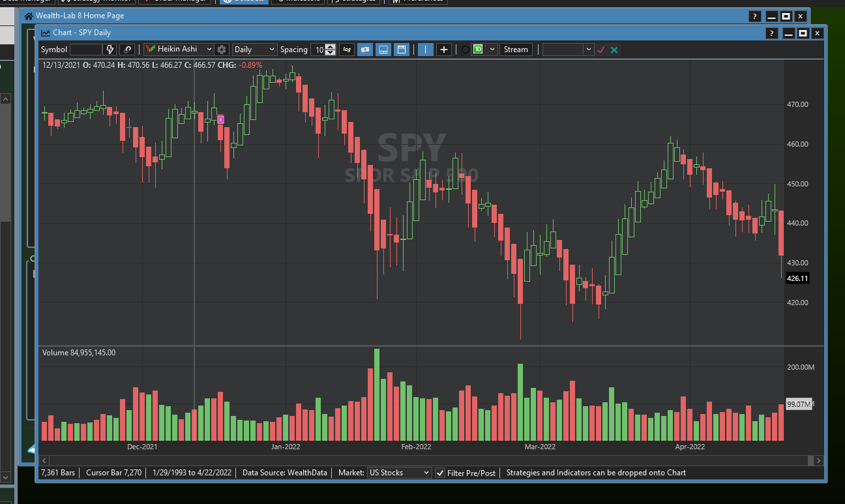The height and width of the screenshot is (504, 845).
Task: Open chart style settings gear
Action: point(222,50)
